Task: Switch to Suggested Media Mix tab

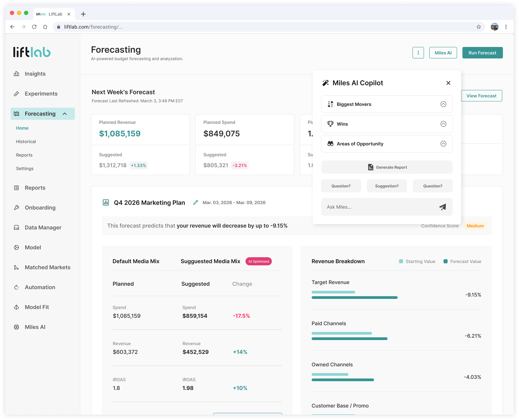Action: (210, 261)
